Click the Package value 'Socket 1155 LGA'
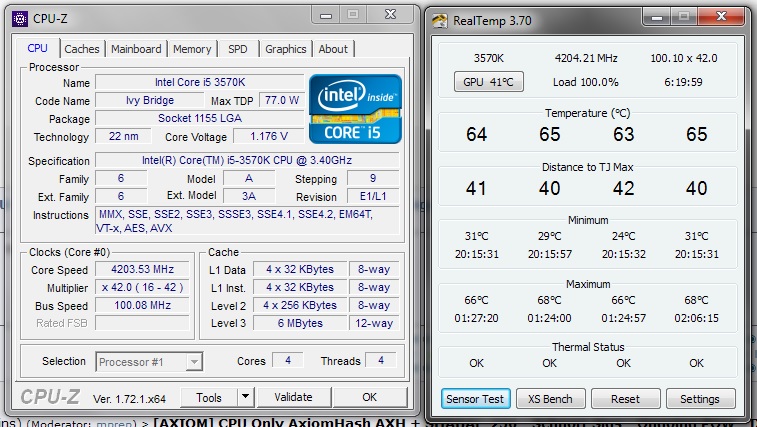The image size is (757, 427). point(200,118)
